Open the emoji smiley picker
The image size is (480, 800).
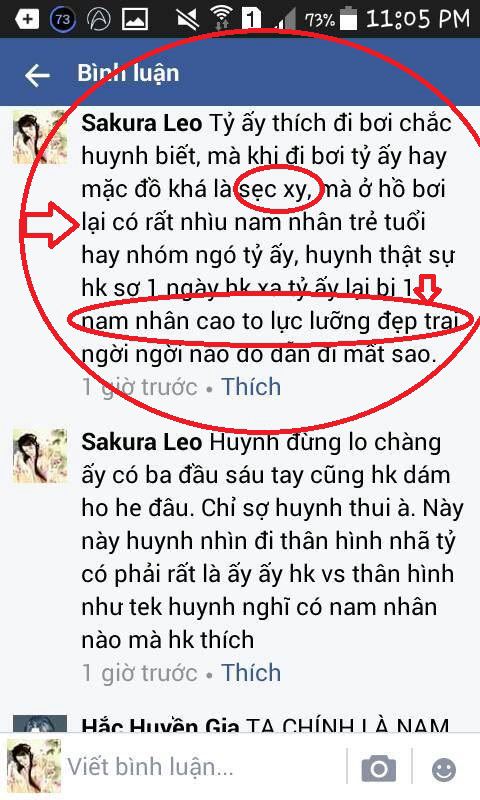tap(443, 769)
